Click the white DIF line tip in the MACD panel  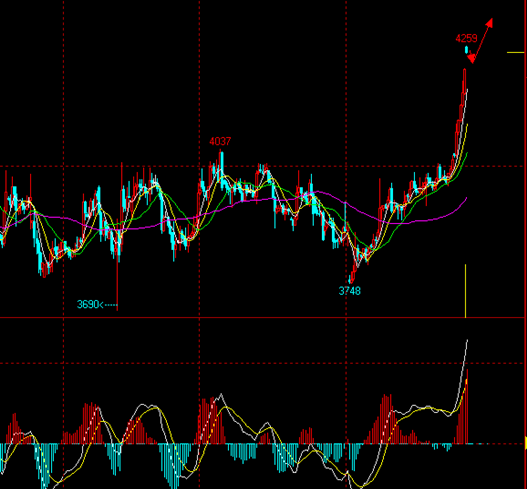pos(467,341)
